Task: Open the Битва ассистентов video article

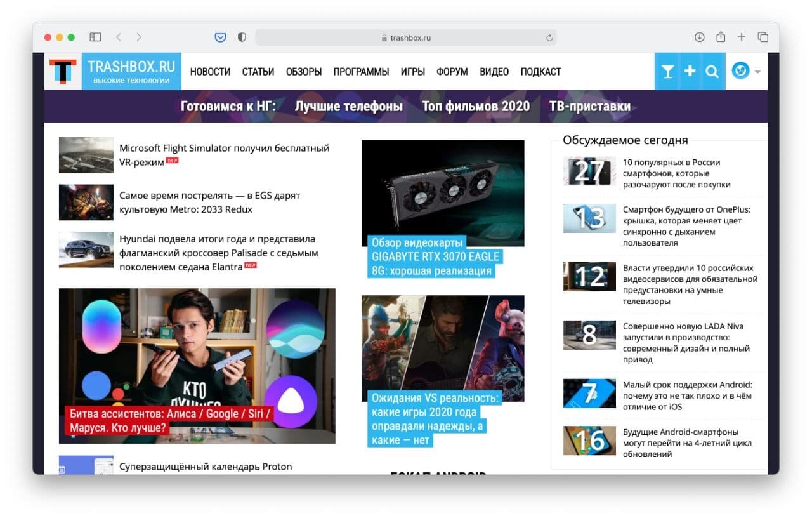Action: [x=169, y=420]
